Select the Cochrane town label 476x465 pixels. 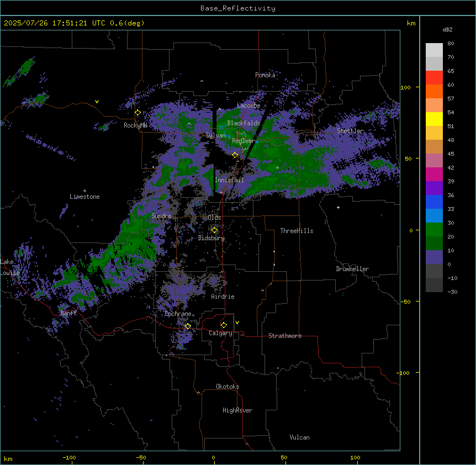tap(178, 314)
